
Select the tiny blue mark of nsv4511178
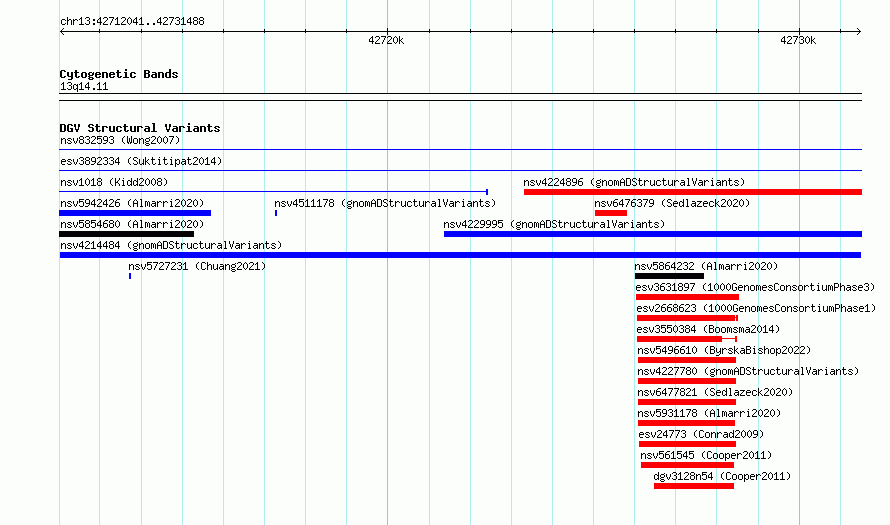(x=276, y=213)
